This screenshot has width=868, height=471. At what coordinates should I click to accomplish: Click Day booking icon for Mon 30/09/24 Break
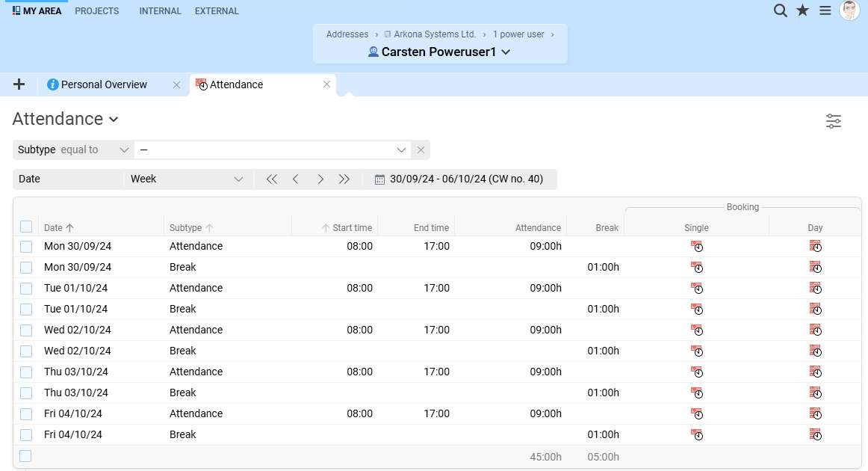click(816, 268)
